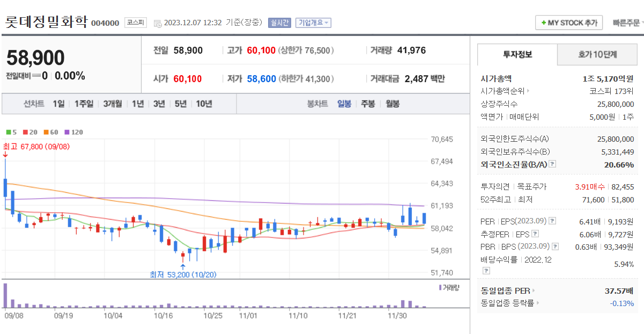Click the 상장주식수 value 25,800,000
This screenshot has height=334, width=644.
click(616, 104)
